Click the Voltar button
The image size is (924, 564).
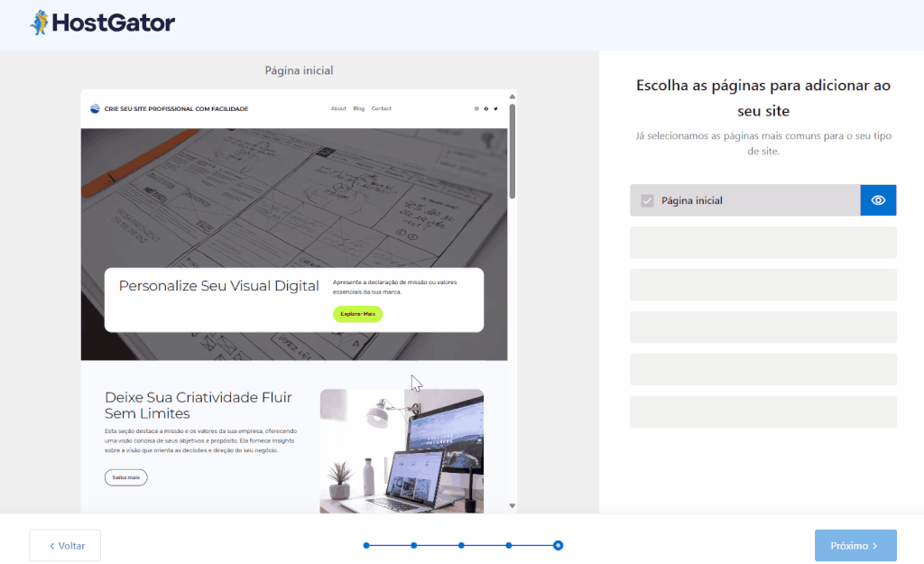[65, 545]
